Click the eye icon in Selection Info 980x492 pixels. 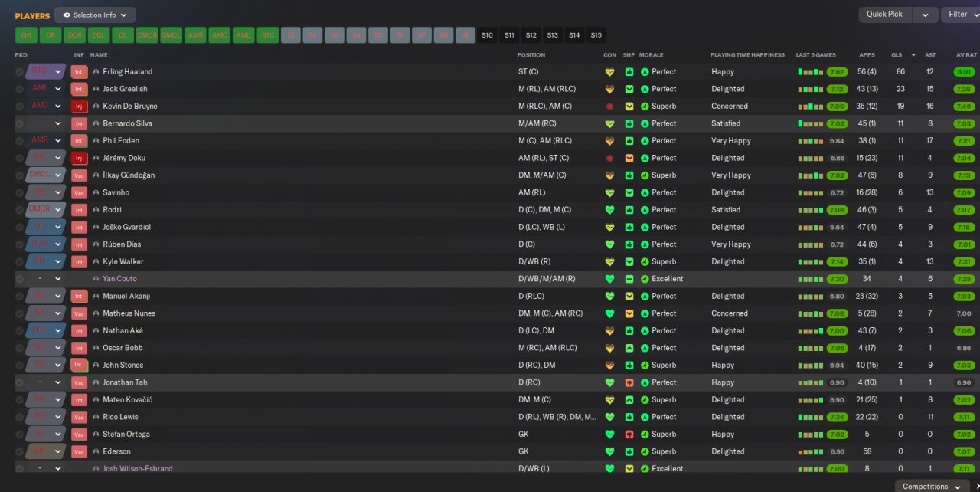(x=67, y=15)
